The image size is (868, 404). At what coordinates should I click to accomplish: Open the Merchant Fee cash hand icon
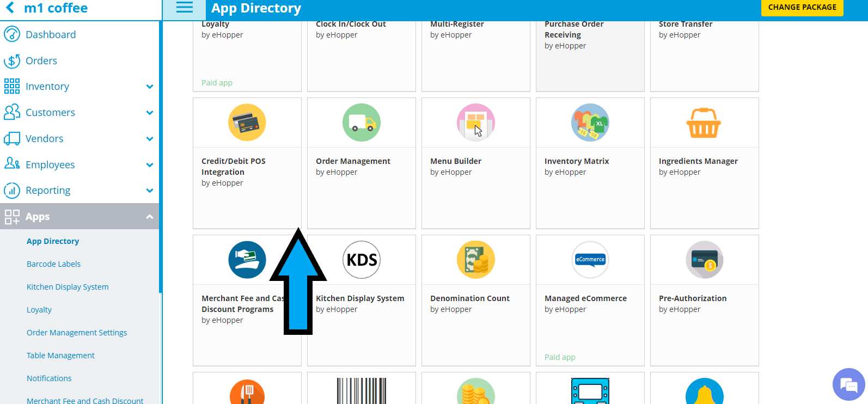[x=247, y=260]
